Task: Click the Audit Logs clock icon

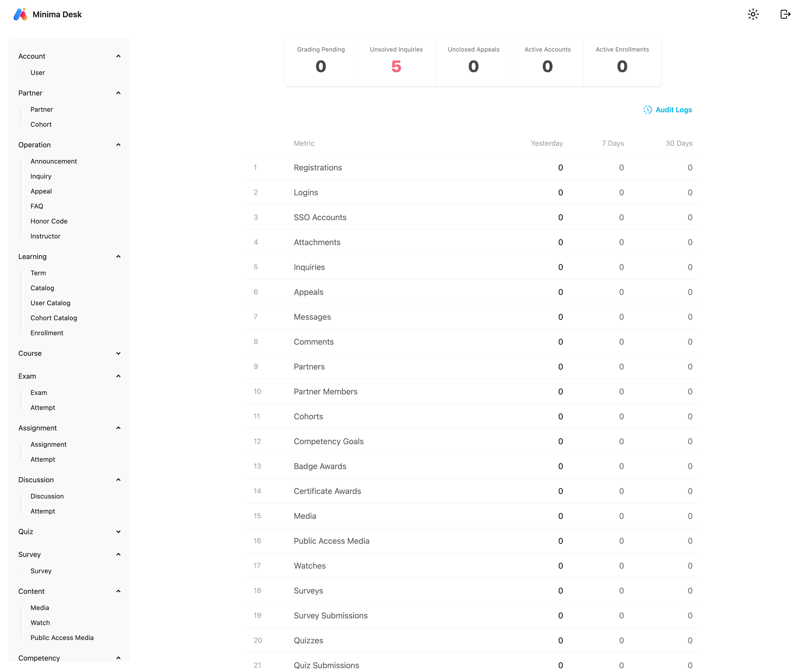Action: 648,110
